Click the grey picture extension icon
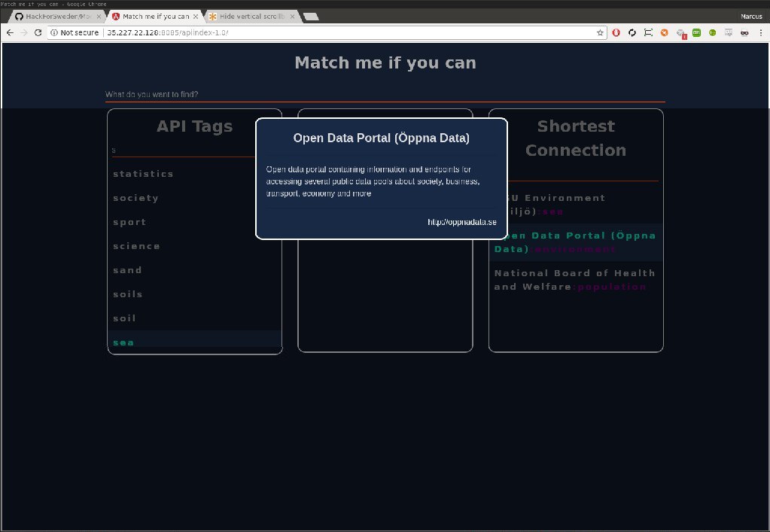The width and height of the screenshot is (770, 532). tap(729, 32)
